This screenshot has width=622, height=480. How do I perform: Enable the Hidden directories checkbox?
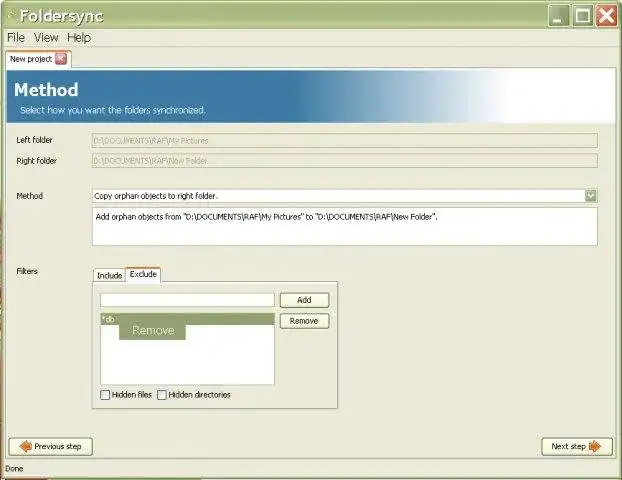162,395
